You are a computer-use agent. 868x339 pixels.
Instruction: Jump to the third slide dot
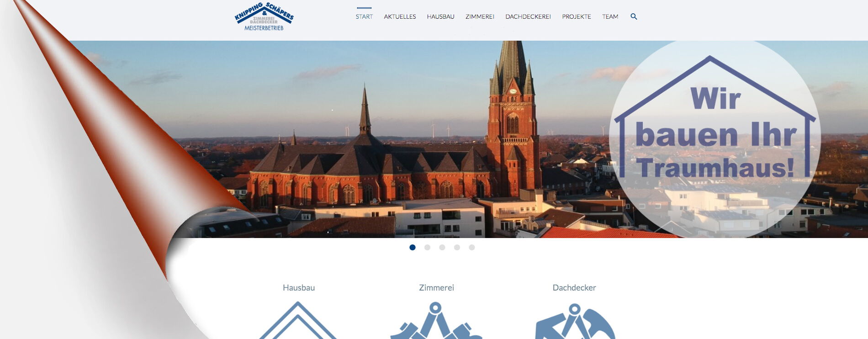pyautogui.click(x=442, y=248)
